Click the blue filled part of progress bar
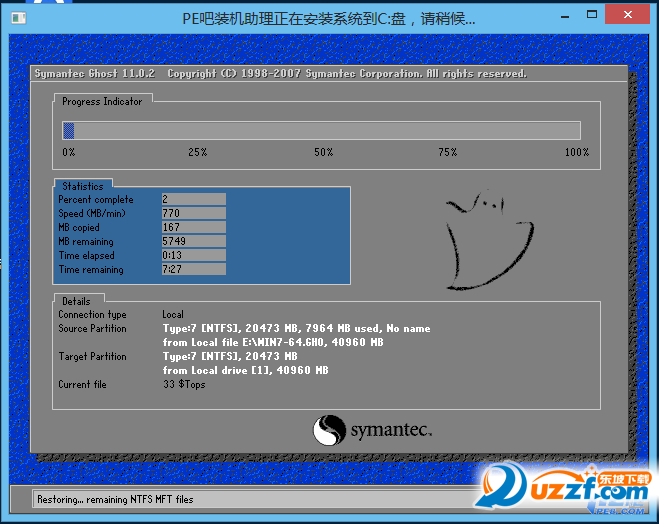The width and height of the screenshot is (659, 524). 69,130
